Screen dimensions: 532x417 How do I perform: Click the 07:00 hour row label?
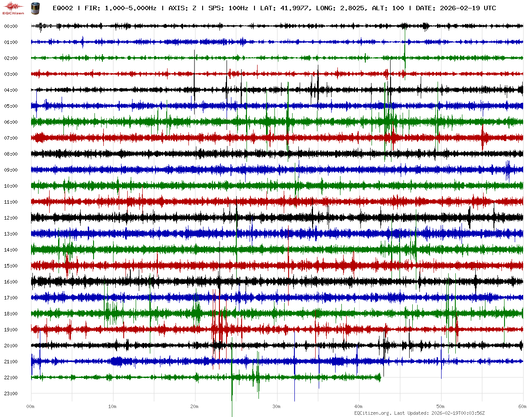coord(11,138)
